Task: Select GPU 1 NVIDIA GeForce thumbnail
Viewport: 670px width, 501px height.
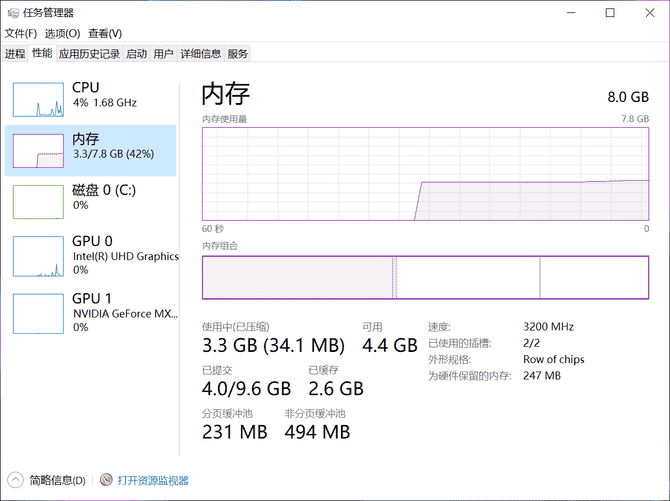Action: coord(38,314)
